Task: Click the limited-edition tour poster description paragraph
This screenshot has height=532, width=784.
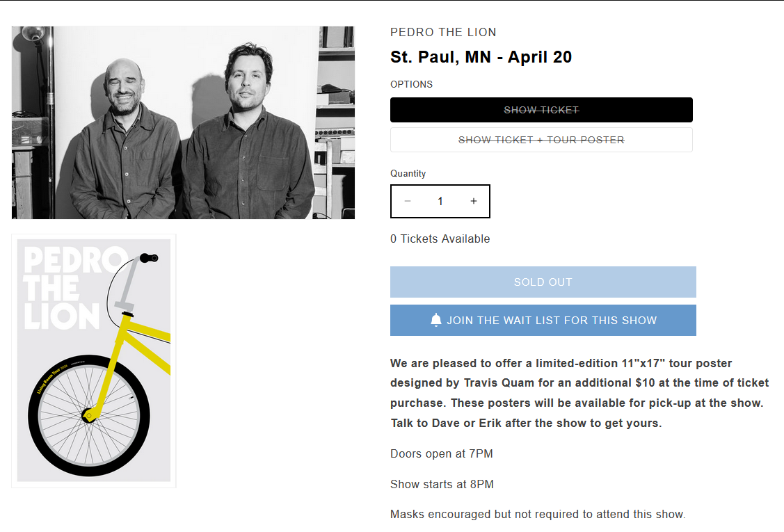Action: (x=579, y=393)
